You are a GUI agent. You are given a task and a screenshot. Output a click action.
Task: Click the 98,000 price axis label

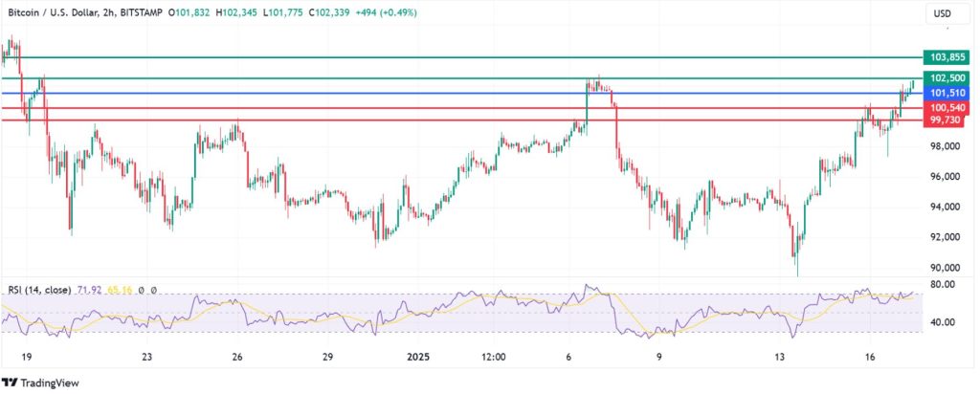944,146
